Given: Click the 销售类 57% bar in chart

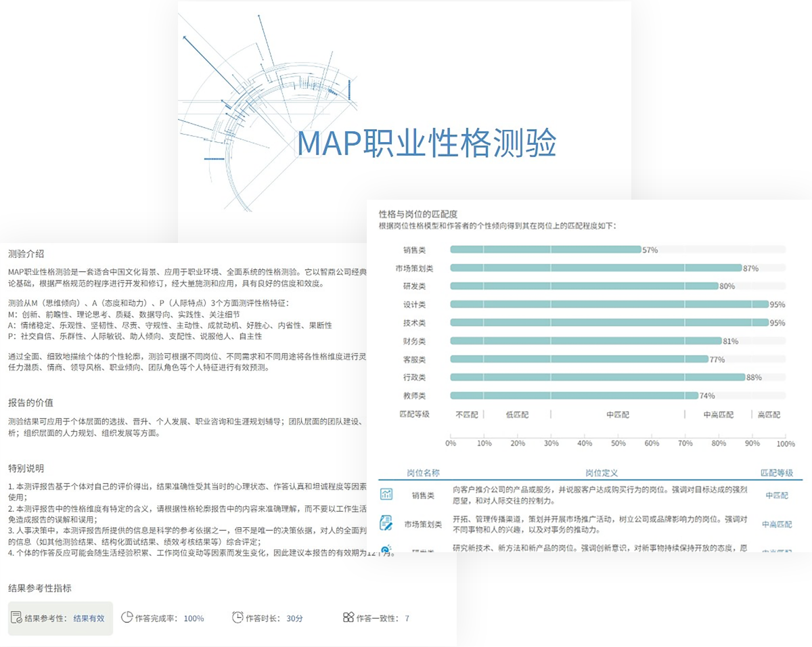Looking at the screenshot, I should [545, 250].
